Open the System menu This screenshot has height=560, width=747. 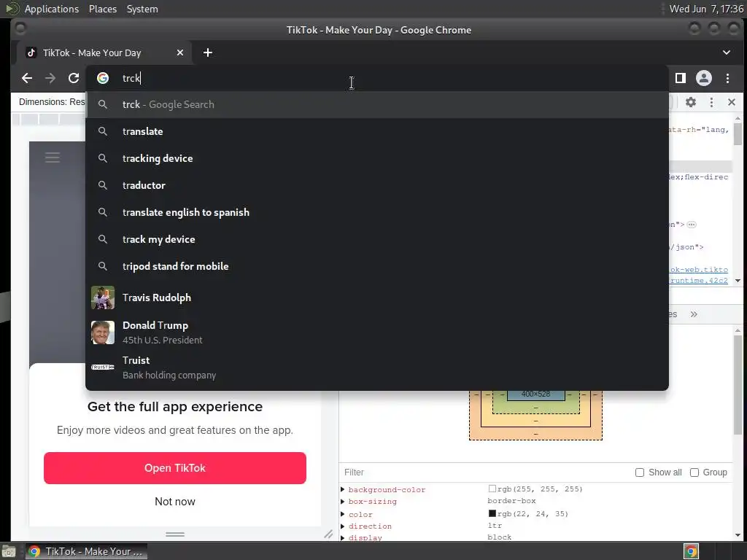142,9
